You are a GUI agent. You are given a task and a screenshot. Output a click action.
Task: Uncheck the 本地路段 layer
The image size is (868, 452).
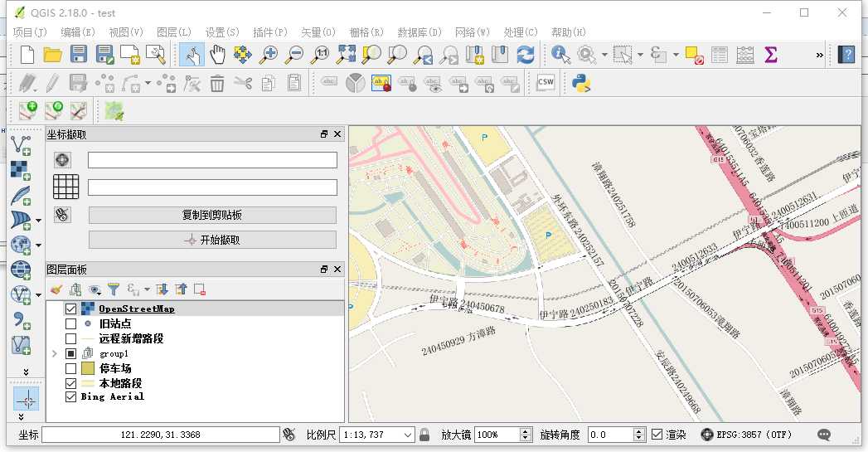(x=70, y=383)
